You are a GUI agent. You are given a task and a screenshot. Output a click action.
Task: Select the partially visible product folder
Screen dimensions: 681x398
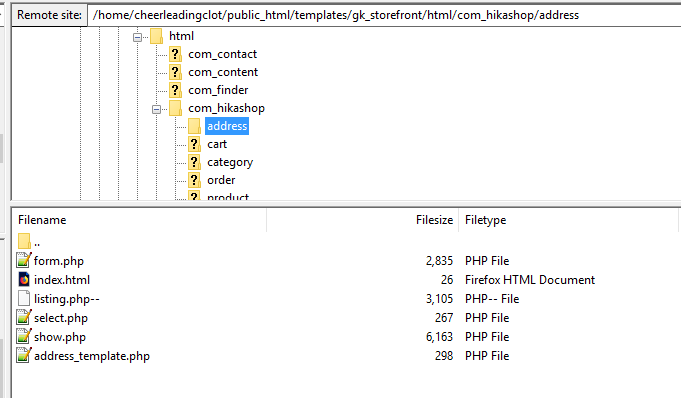pyautogui.click(x=228, y=196)
